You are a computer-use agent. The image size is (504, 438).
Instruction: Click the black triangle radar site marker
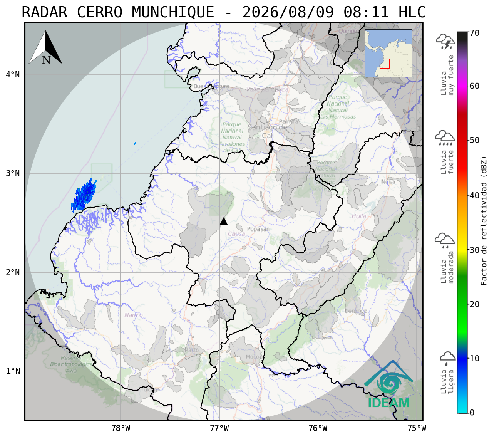pos(224,221)
